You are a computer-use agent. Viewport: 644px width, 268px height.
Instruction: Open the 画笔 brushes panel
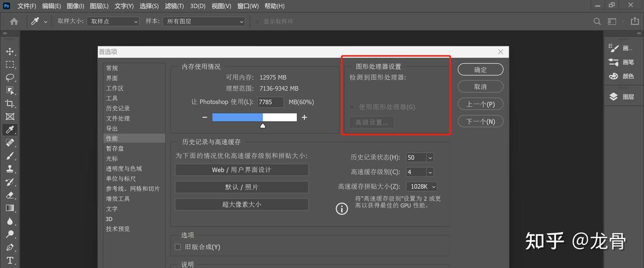[x=623, y=62]
